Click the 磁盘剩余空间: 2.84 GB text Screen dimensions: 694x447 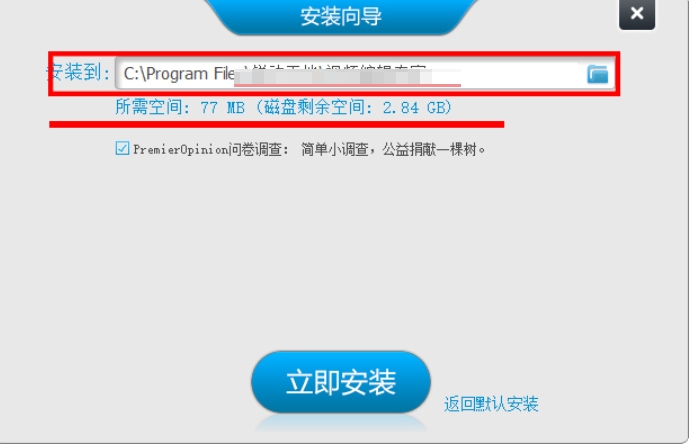tap(355, 108)
